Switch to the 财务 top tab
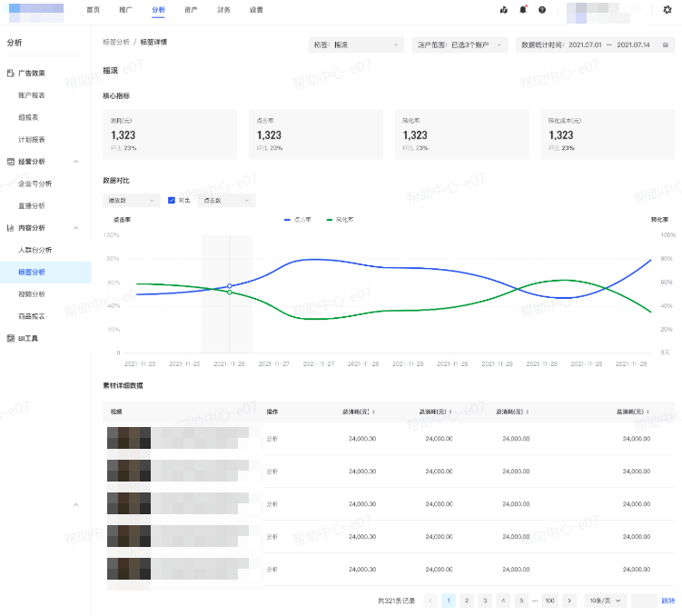Viewport: 682px width, 616px height. [x=223, y=10]
